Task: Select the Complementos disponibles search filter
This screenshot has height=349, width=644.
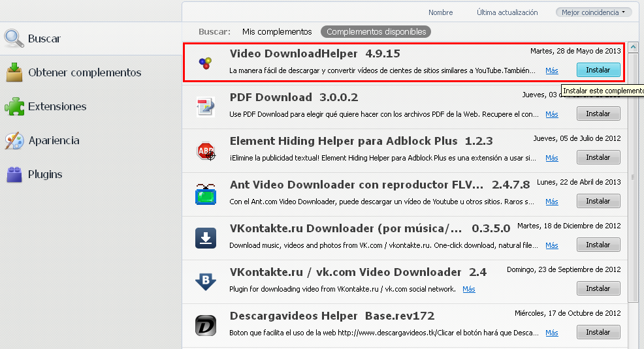Action: coord(376,31)
